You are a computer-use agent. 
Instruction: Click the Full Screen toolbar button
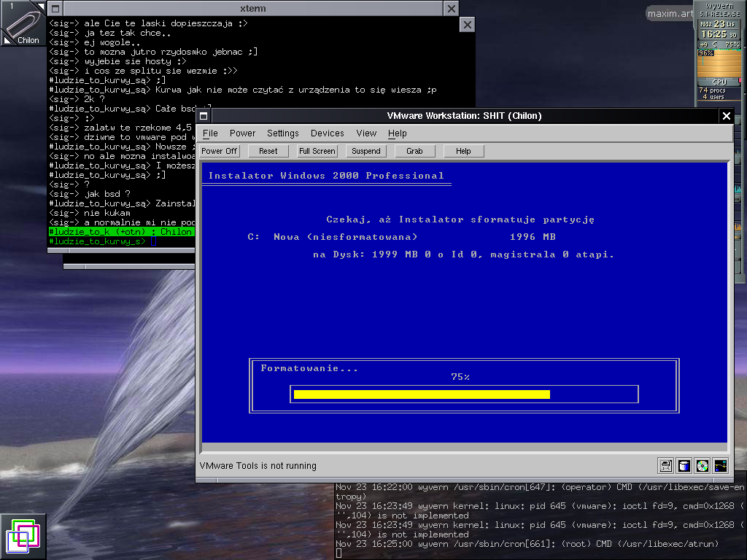(x=317, y=151)
